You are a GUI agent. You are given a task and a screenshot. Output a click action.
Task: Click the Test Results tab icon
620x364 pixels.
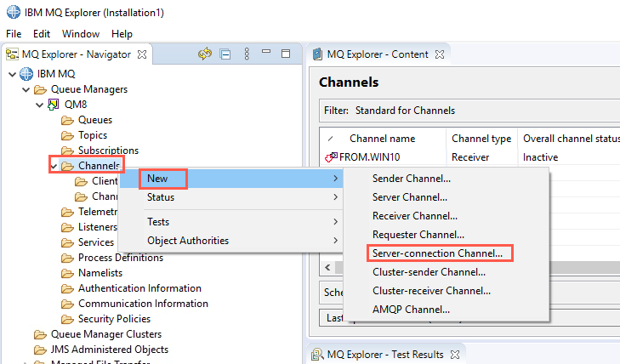point(317,355)
